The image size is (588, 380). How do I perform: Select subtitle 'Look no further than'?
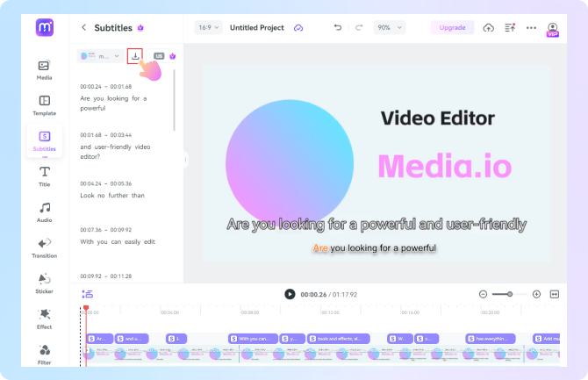[x=112, y=195]
